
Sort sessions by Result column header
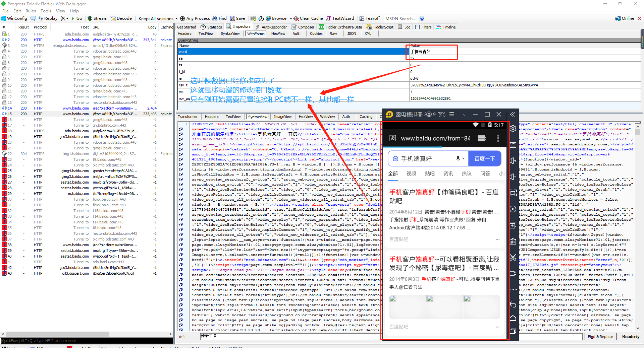(23, 27)
